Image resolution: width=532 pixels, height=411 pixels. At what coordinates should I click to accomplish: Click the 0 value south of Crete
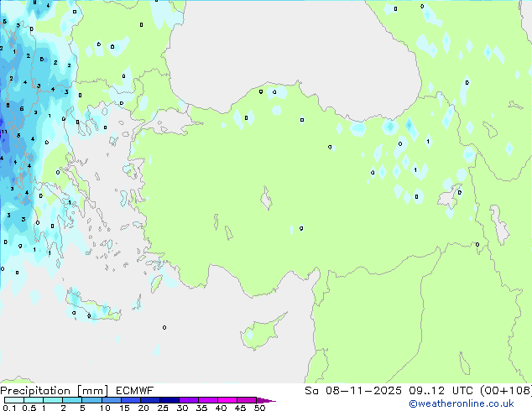[164, 327]
